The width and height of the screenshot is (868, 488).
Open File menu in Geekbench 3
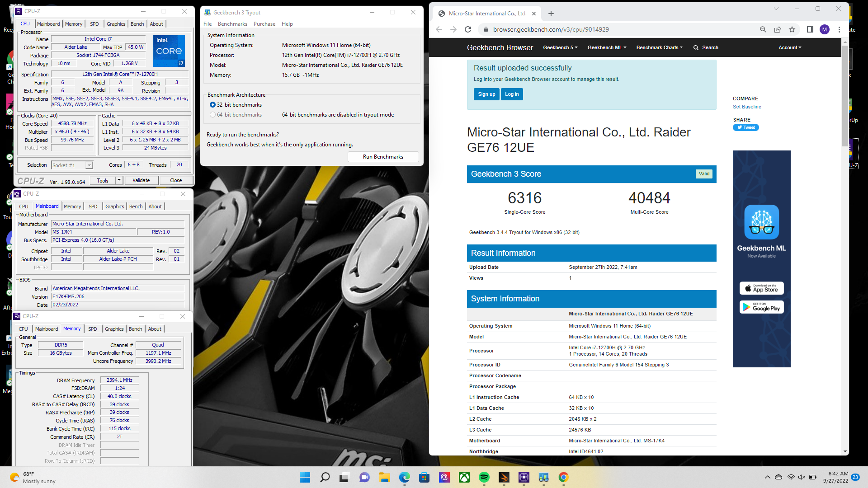click(x=208, y=24)
